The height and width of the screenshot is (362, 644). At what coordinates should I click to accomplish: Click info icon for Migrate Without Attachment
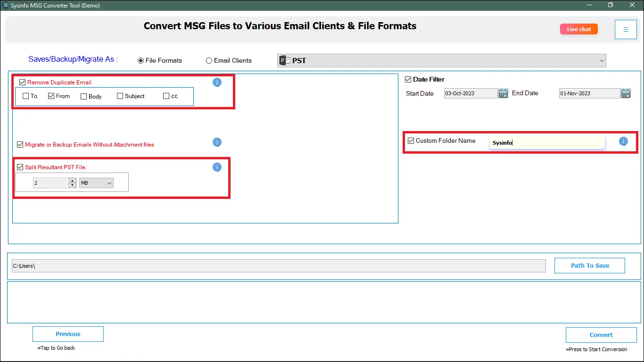click(217, 142)
